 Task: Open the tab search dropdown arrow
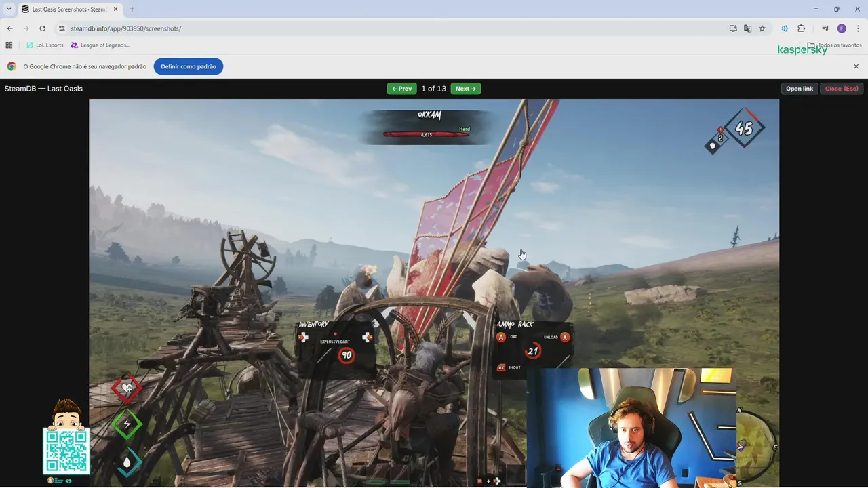coord(9,9)
